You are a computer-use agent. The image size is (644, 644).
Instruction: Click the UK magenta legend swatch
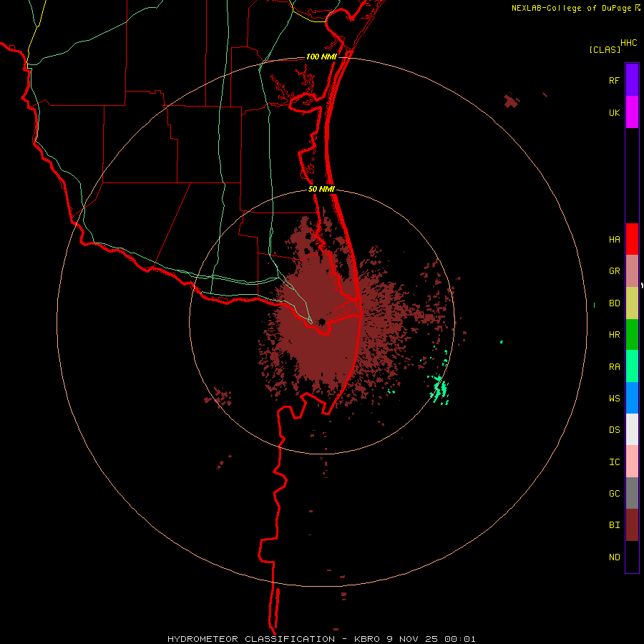point(632,112)
